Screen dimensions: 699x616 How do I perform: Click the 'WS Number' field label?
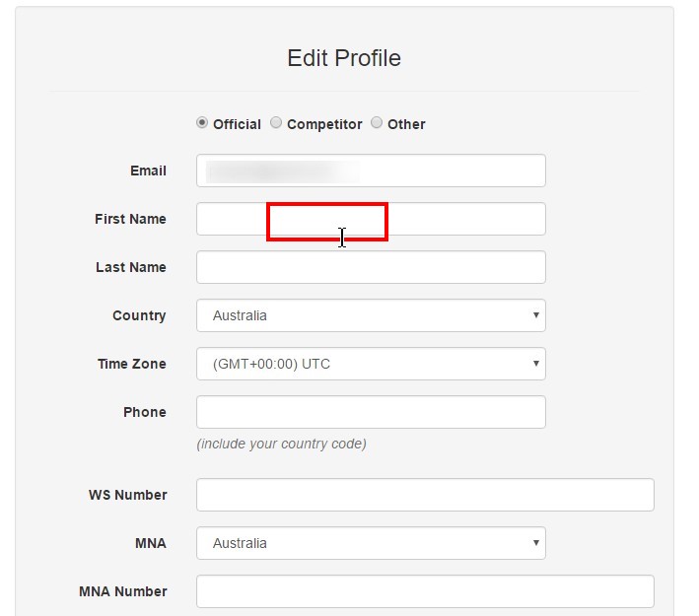pyautogui.click(x=127, y=495)
